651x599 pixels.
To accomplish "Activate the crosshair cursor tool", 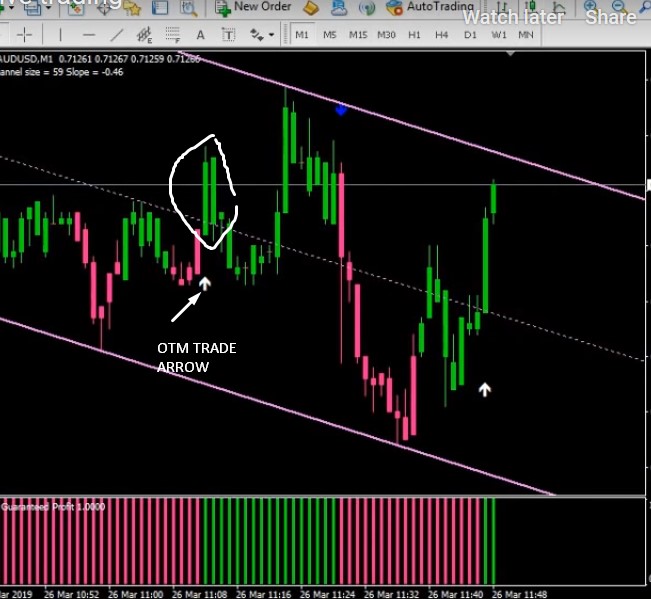I will click(x=24, y=35).
